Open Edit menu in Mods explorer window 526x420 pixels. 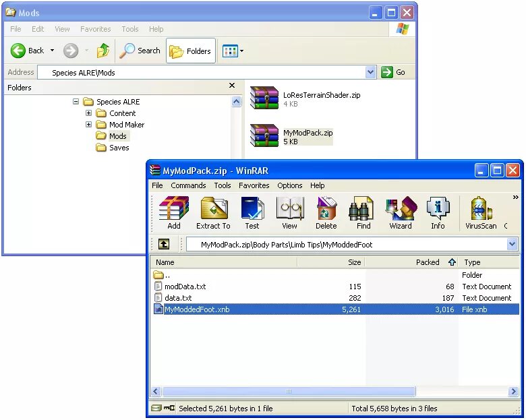click(x=38, y=29)
